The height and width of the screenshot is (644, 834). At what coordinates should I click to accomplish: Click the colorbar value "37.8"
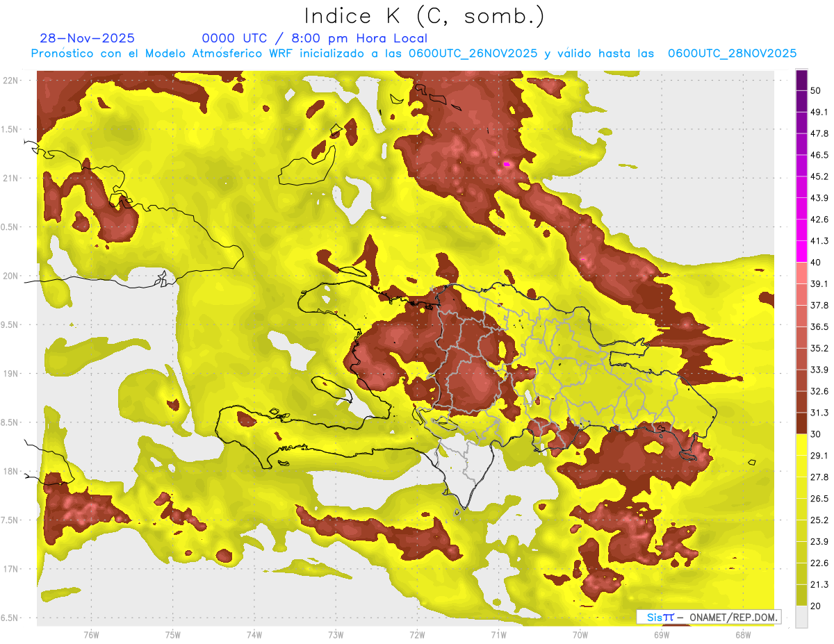[819, 306]
